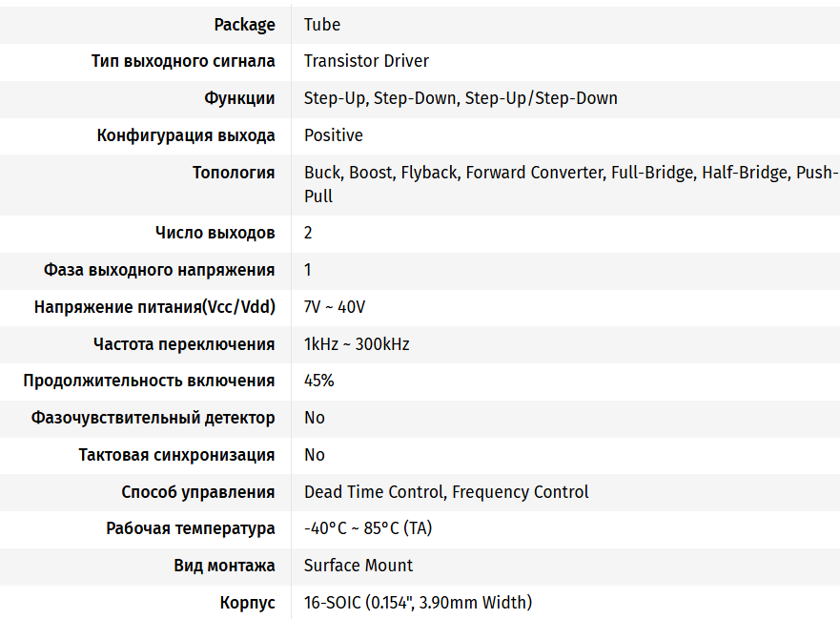Click the Surface Mount value
Viewport: 840px width, 619px height.
click(x=359, y=566)
